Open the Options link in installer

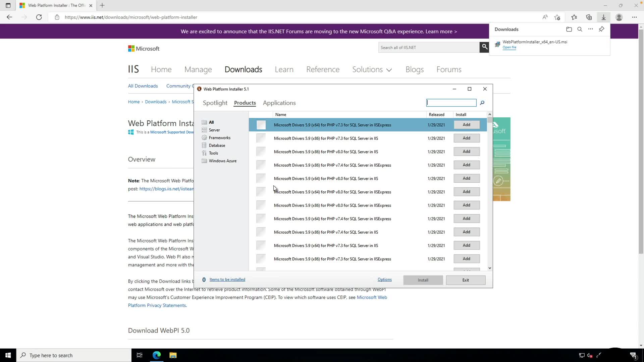(x=384, y=280)
